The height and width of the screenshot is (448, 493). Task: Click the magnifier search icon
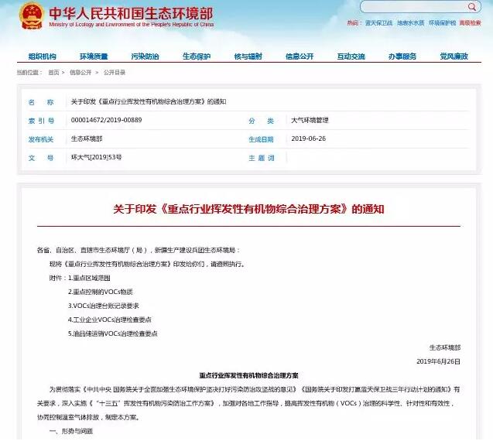coord(471,7)
